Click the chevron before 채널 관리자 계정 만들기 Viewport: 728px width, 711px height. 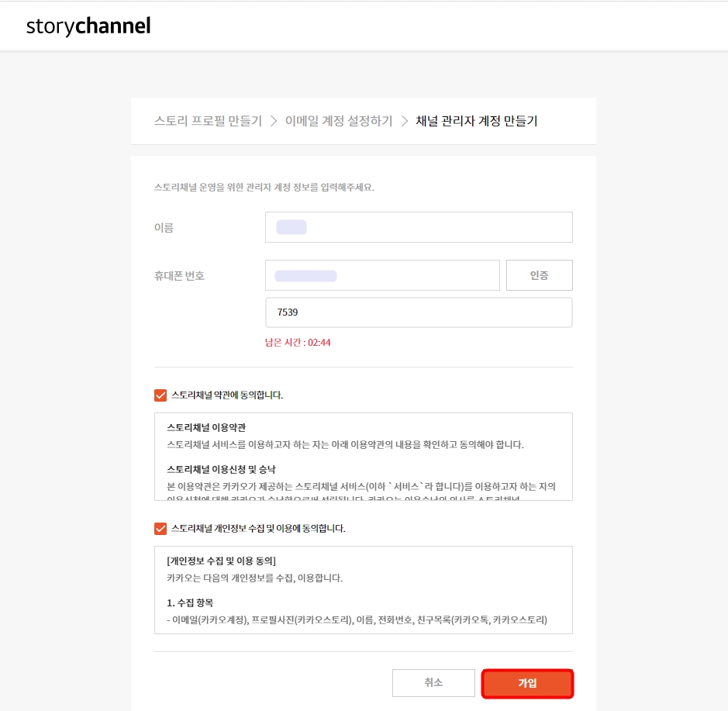402,121
